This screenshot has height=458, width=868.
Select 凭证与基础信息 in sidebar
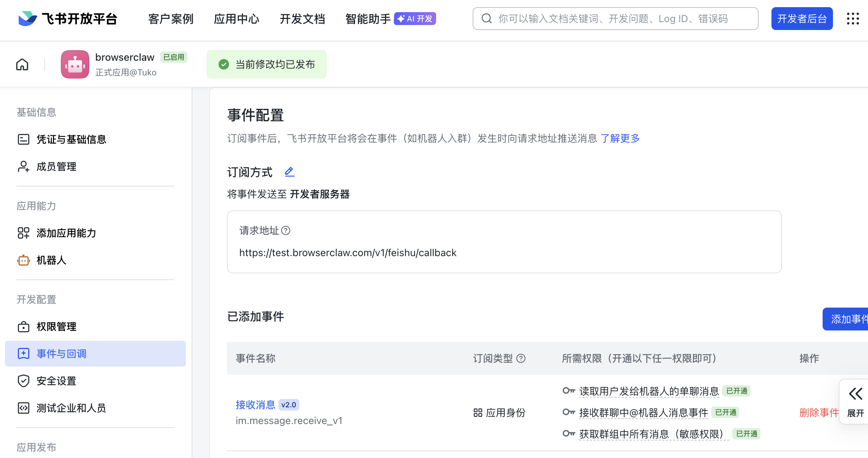[x=95, y=139]
